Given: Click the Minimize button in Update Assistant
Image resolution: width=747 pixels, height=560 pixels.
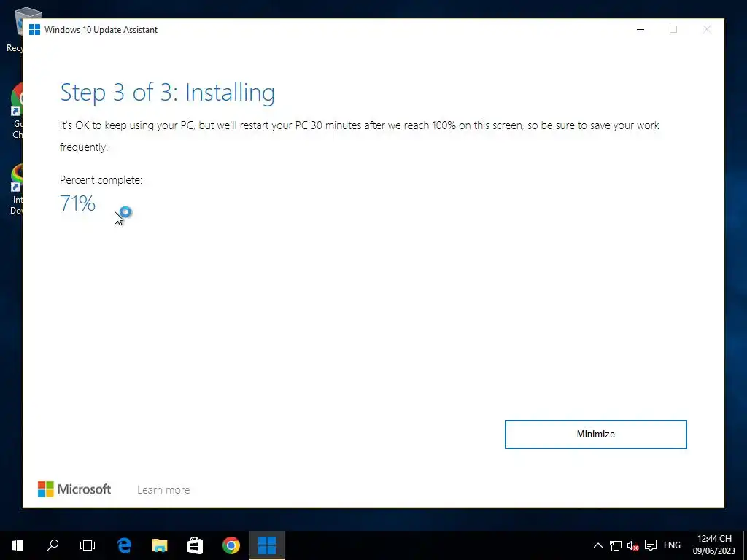Looking at the screenshot, I should point(595,435).
